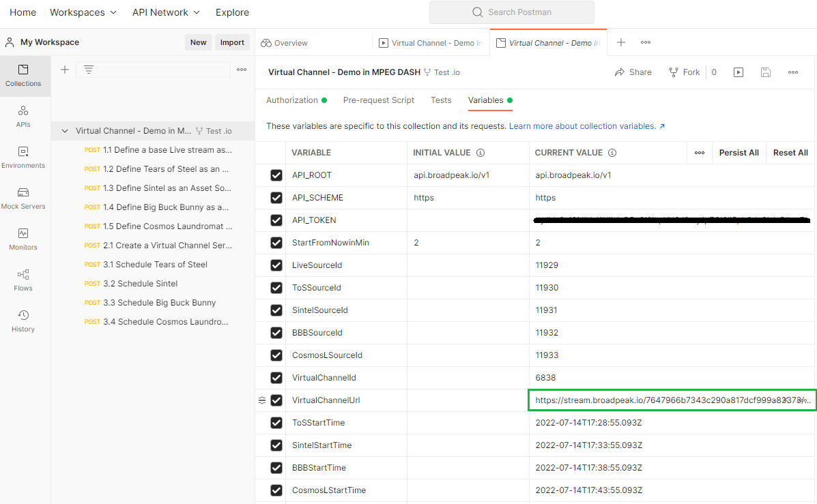Switch to first Virtual Channel runner tab
Image resolution: width=817 pixels, height=504 pixels.
pos(431,43)
